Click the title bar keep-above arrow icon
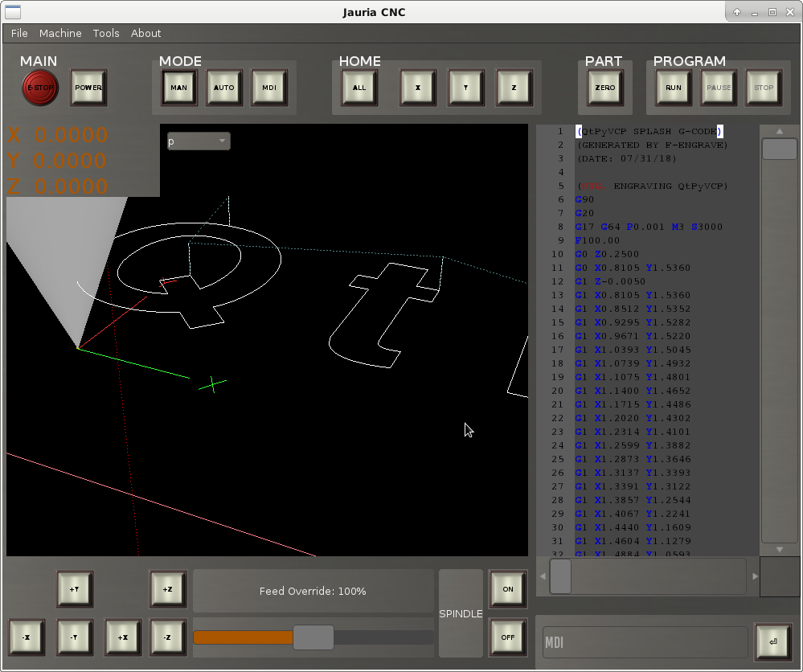 tap(737, 12)
